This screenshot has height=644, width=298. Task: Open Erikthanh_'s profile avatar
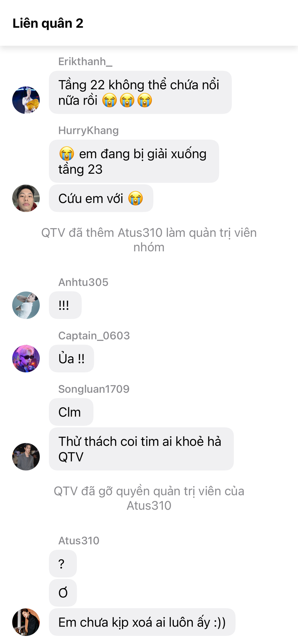[x=26, y=100]
